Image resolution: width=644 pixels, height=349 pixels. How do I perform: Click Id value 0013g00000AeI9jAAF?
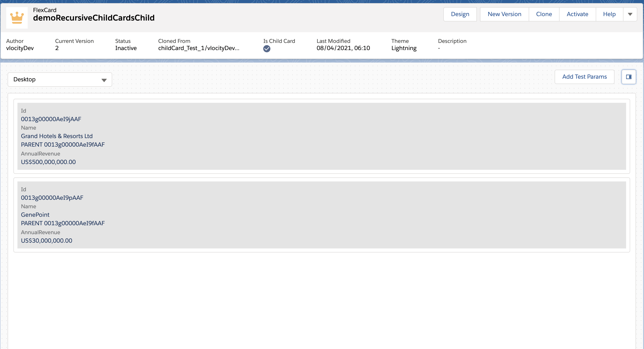point(51,119)
